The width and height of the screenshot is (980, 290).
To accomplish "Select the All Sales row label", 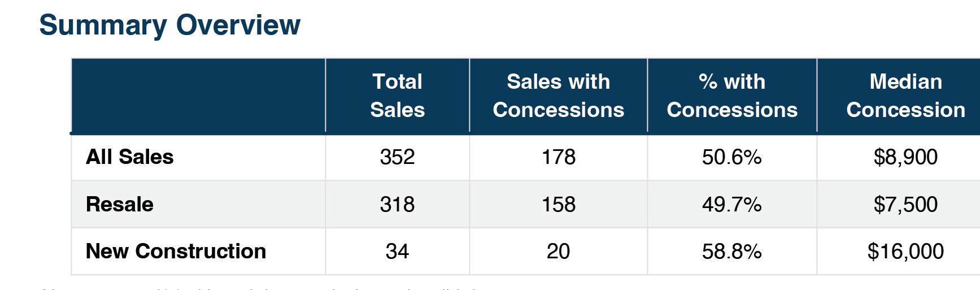I will coord(129,157).
